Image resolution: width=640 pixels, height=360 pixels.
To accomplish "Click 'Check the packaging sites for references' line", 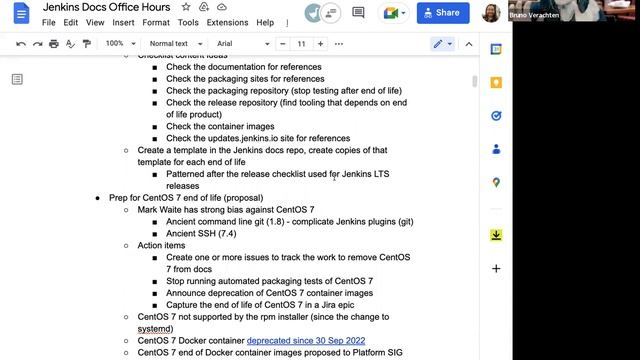I will 245,78.
